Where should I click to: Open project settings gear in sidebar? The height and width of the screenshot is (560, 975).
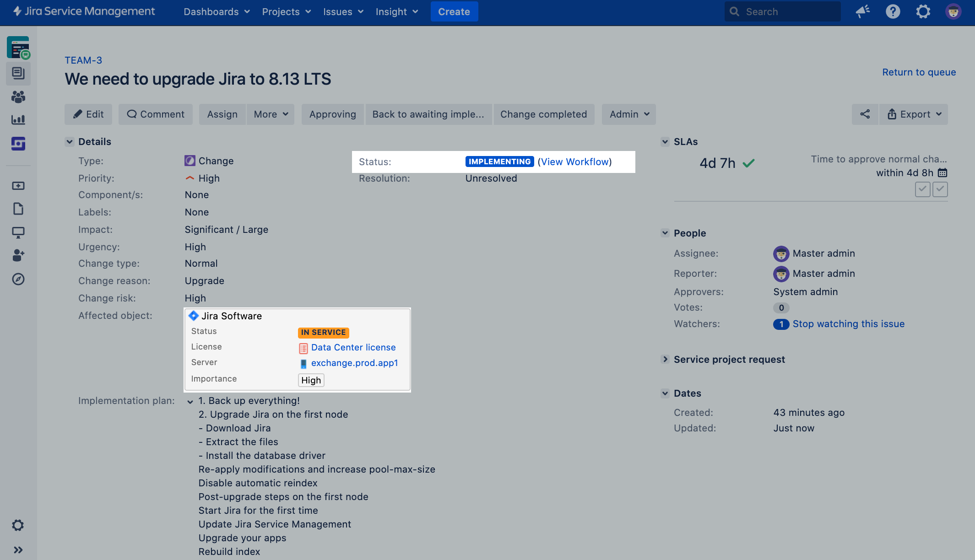click(18, 525)
